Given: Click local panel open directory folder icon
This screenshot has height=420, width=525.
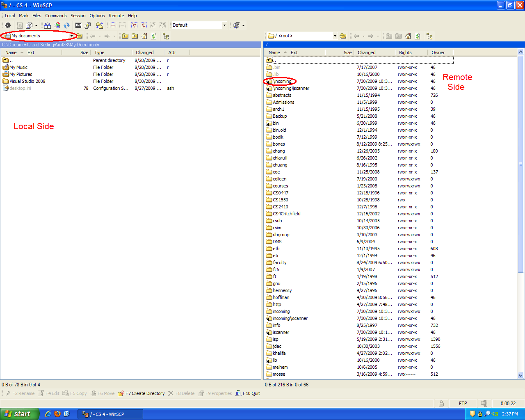Looking at the screenshot, I should pyautogui.click(x=80, y=36).
